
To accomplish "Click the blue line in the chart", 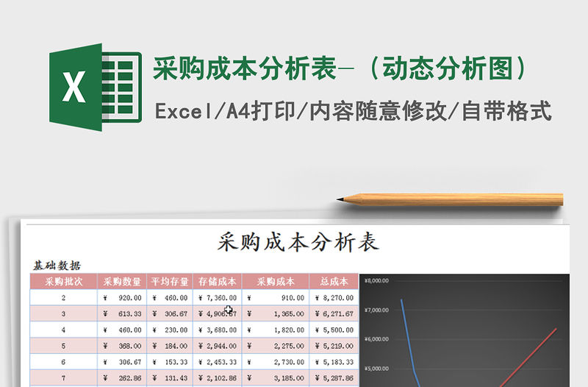I will pyautogui.click(x=406, y=331).
